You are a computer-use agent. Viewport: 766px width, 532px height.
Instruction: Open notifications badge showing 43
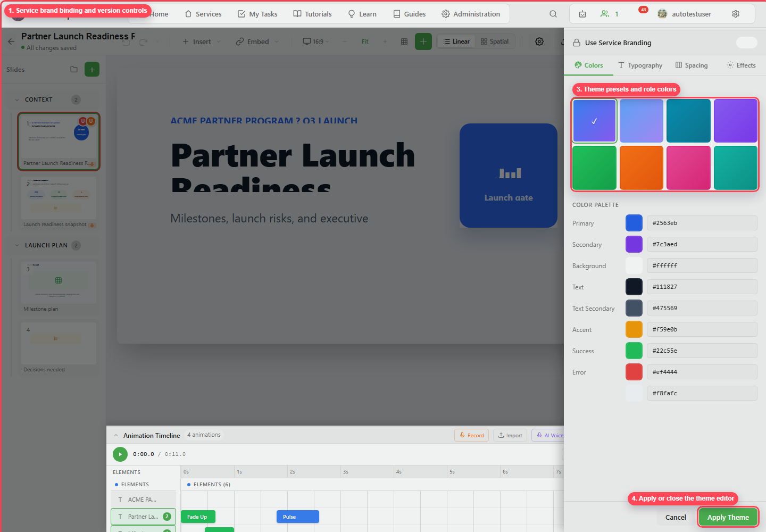click(643, 10)
